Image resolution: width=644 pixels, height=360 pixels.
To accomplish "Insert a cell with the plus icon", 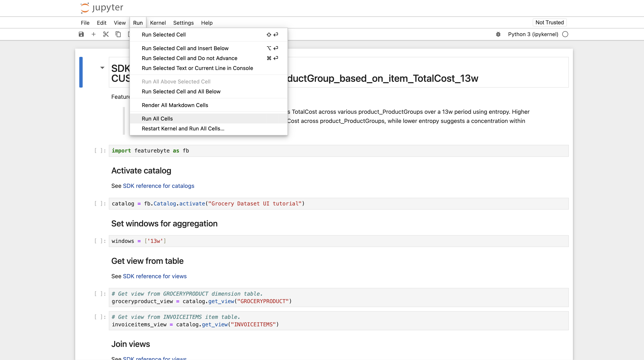I will pos(93,34).
